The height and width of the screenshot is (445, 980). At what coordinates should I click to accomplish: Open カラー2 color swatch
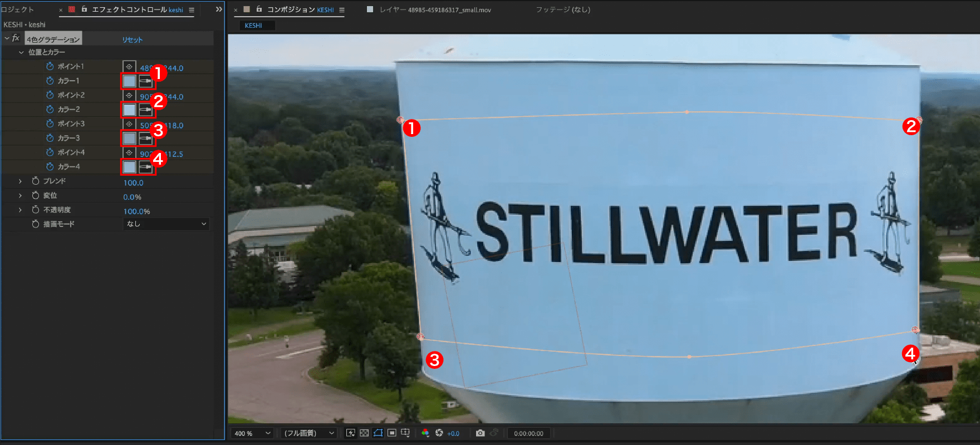pos(129,110)
